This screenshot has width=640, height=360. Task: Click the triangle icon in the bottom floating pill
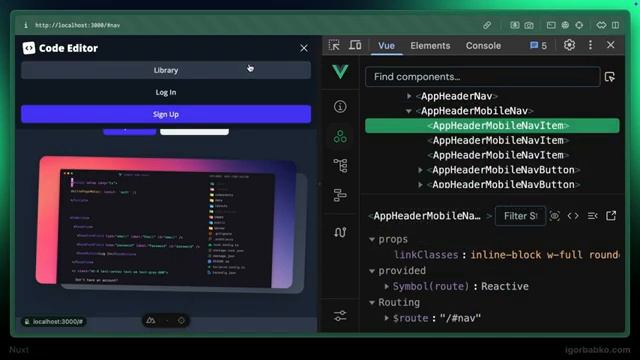coord(151,321)
